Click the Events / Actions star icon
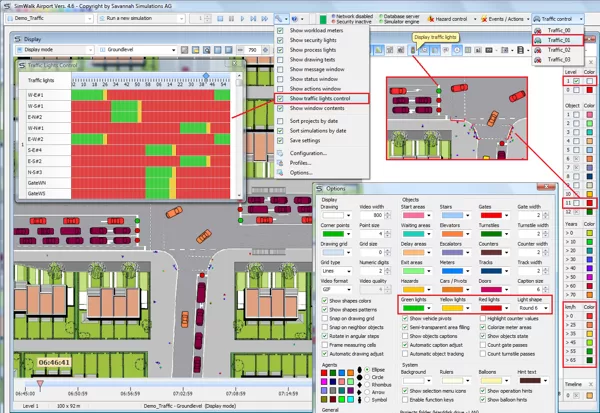The width and height of the screenshot is (600, 413). coord(484,19)
